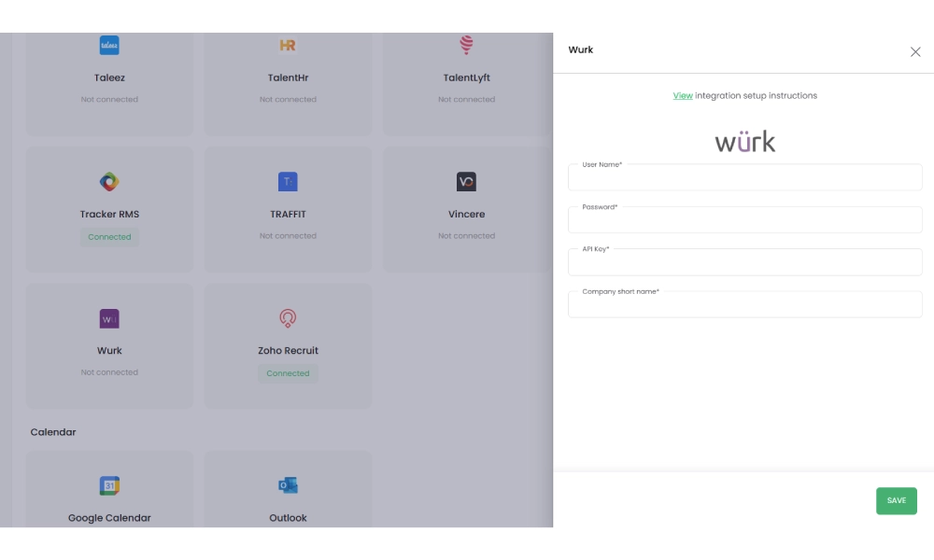The image size is (934, 560).
Task: Click the Wurk panel header title
Action: 581,50
